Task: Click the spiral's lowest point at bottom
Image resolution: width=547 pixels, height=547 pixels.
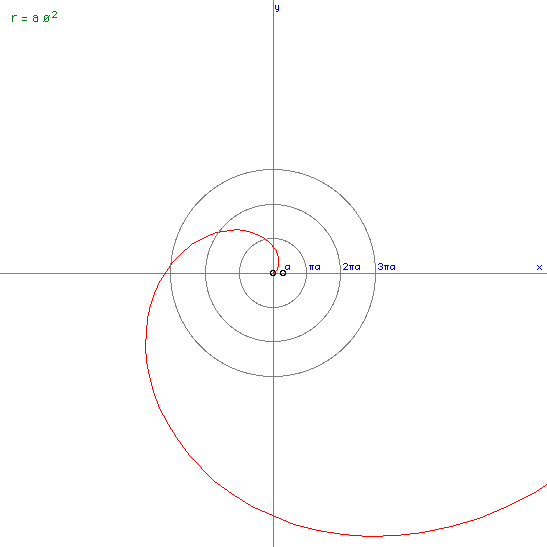Action: tap(373, 536)
